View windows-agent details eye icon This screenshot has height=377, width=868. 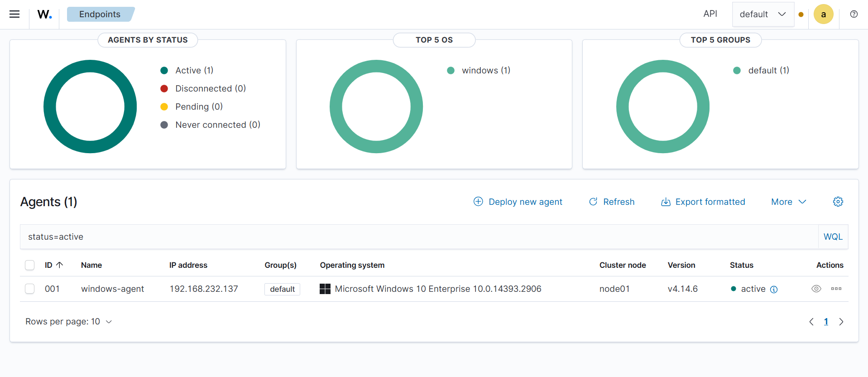pyautogui.click(x=816, y=289)
